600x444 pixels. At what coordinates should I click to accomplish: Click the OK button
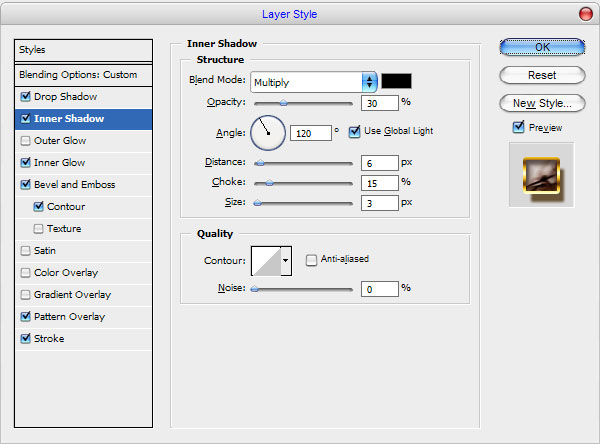pyautogui.click(x=542, y=47)
